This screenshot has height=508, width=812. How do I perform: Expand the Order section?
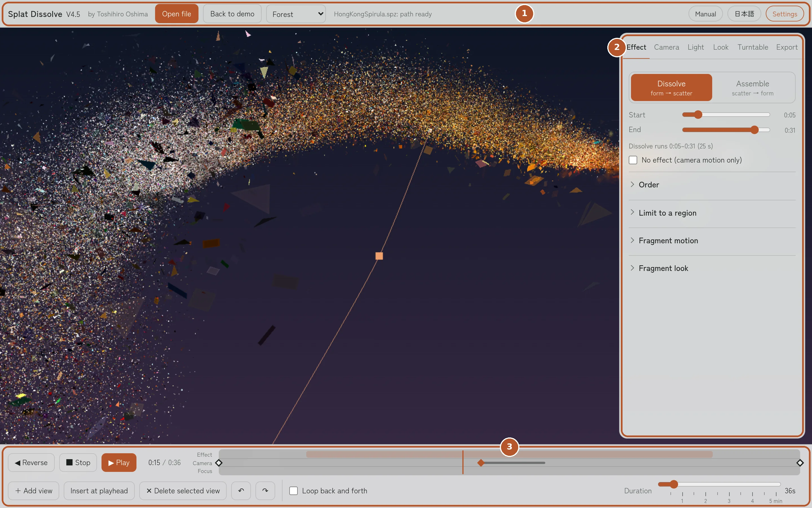712,185
